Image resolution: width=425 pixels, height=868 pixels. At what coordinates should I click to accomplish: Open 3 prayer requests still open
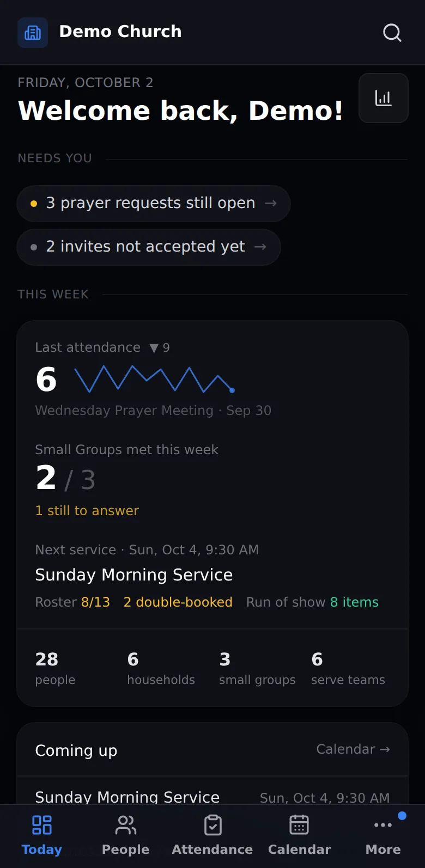click(154, 204)
